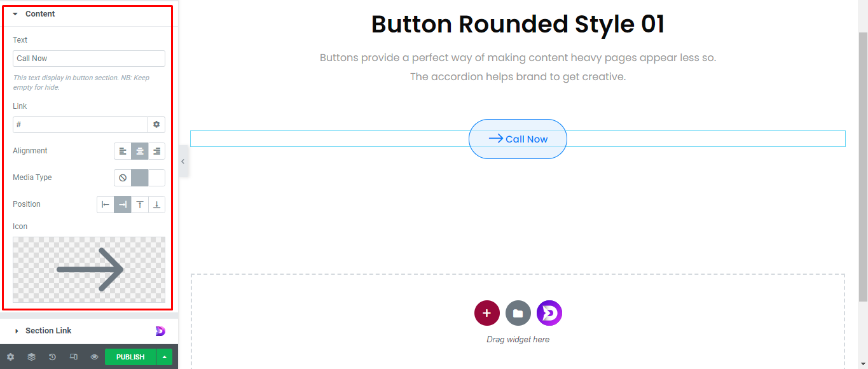Set alignment to right
This screenshot has height=369, width=868.
[156, 151]
